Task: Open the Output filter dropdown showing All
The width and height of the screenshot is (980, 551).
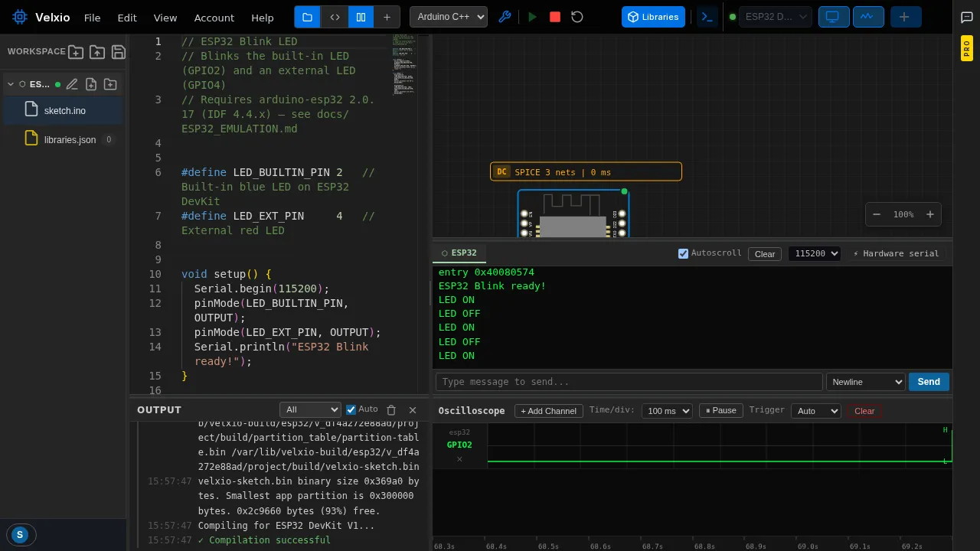Action: [310, 409]
